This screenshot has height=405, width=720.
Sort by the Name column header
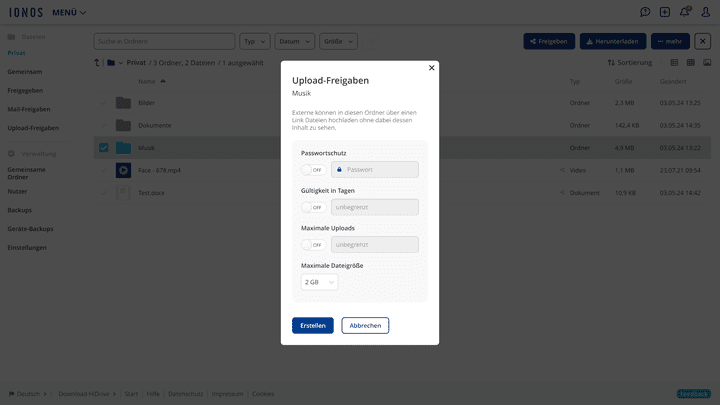click(152, 82)
